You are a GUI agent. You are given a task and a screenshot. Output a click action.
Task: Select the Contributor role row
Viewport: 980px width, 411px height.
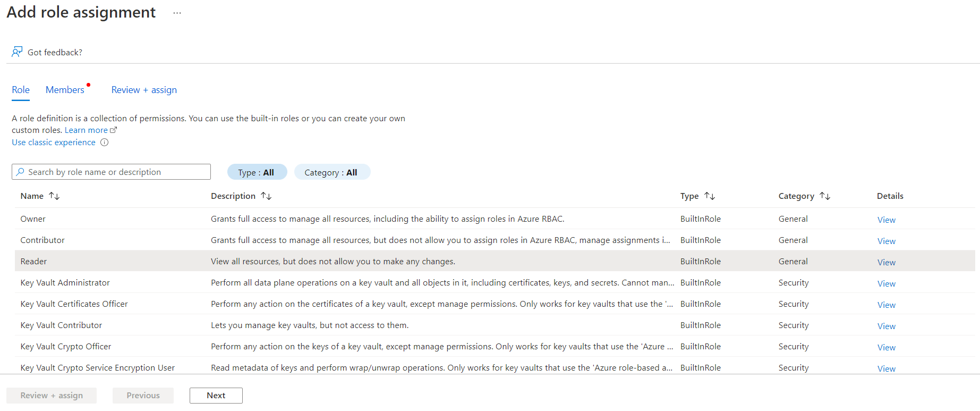click(42, 240)
